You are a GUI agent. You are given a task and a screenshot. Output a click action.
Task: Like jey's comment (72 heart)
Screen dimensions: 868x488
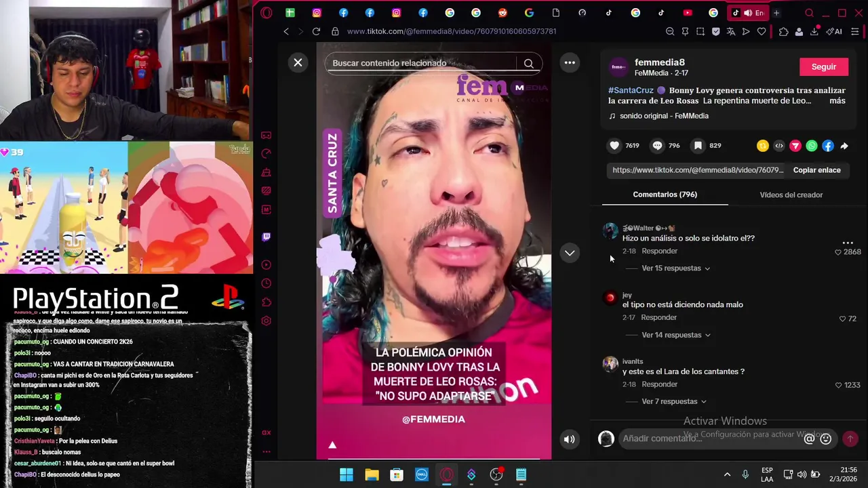pos(843,319)
